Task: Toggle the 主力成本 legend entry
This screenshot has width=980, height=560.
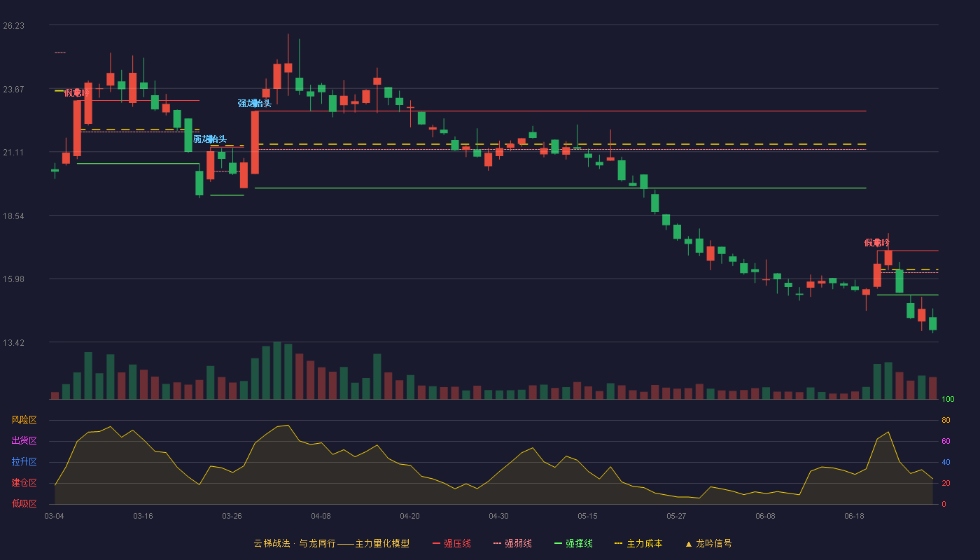Action: 638,543
